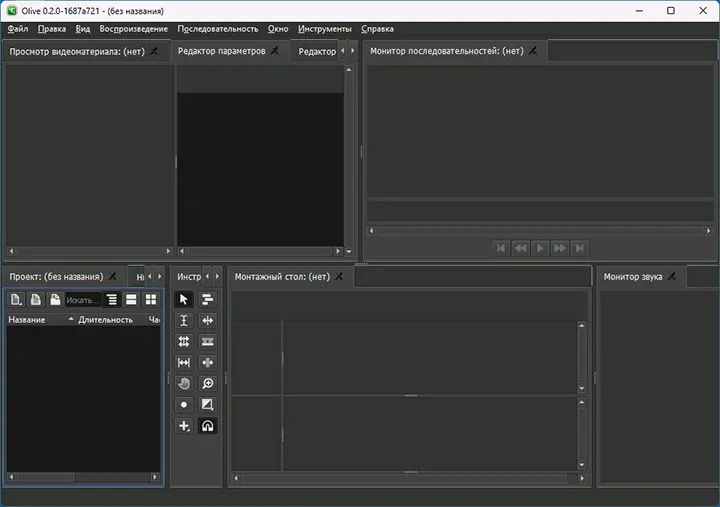Click the Искать search field

83,300
